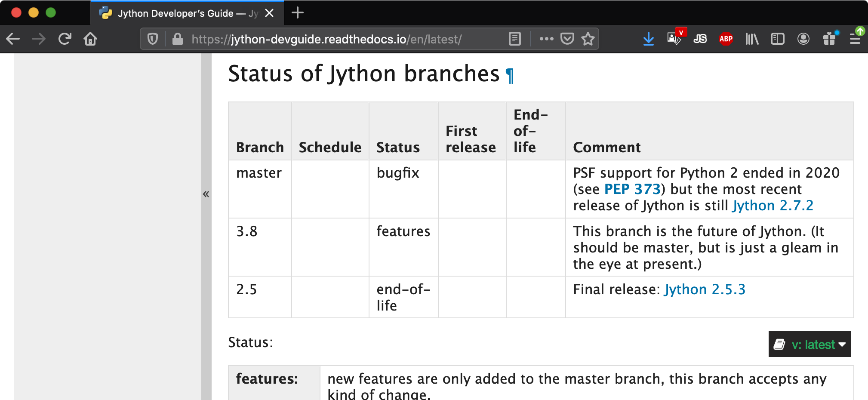This screenshot has width=868, height=400.
Task: Open the Adblock Plus extension
Action: point(726,39)
